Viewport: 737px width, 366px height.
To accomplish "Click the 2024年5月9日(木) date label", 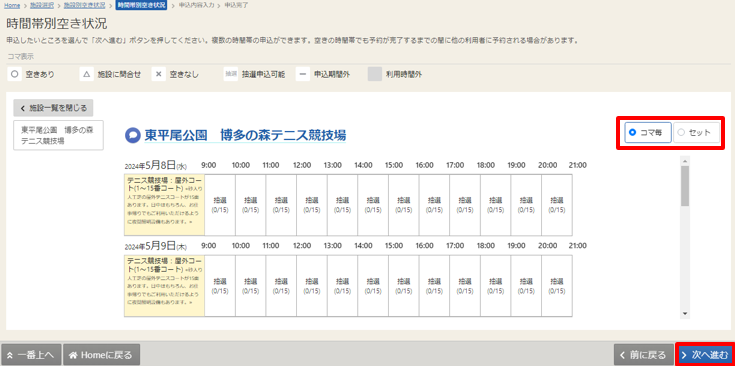I will [156, 246].
